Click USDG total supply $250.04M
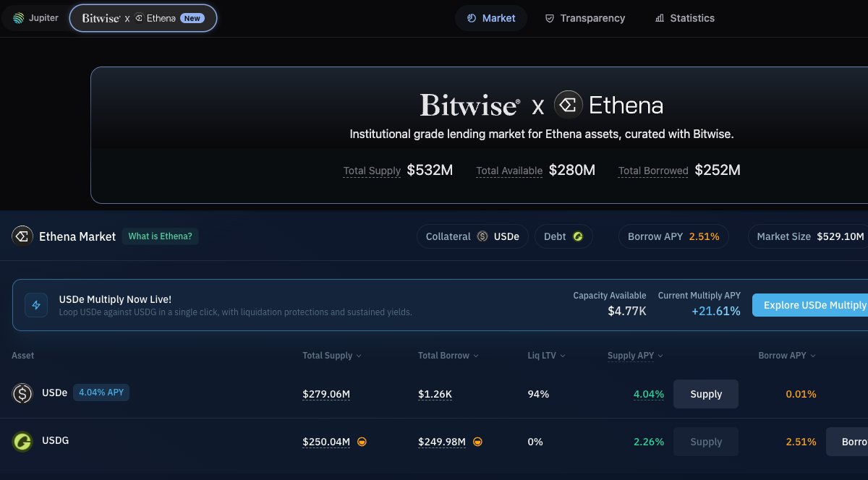This screenshot has height=480, width=868. coord(326,442)
